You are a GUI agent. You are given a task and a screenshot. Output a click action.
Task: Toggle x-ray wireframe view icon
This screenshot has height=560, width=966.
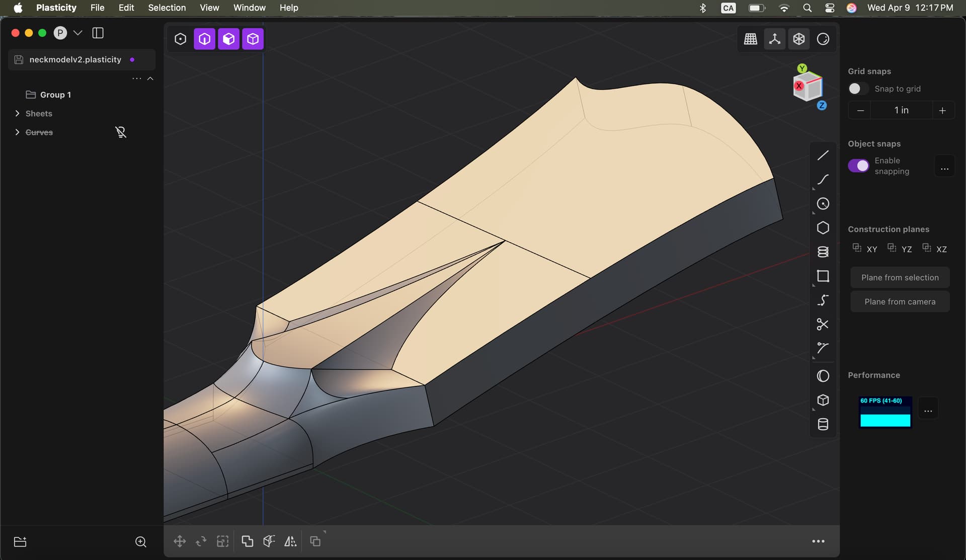click(x=798, y=39)
